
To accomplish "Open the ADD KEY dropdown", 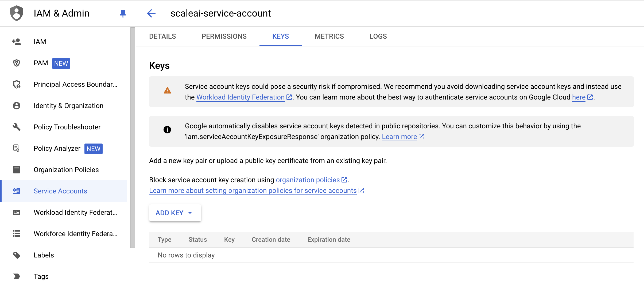I will pos(175,213).
